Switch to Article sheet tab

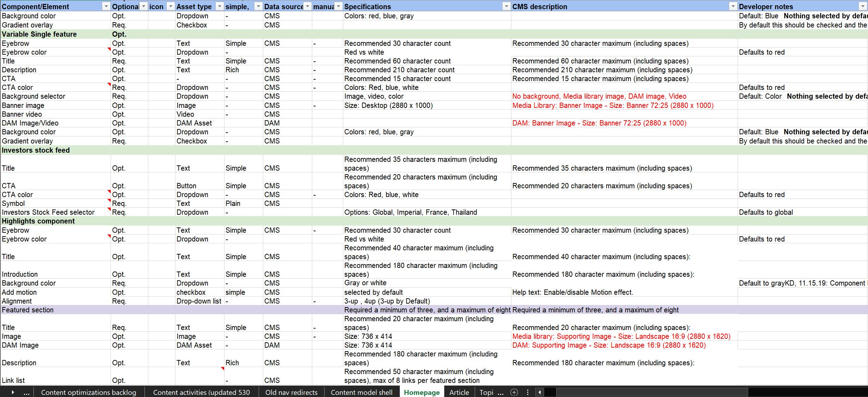pos(459,392)
